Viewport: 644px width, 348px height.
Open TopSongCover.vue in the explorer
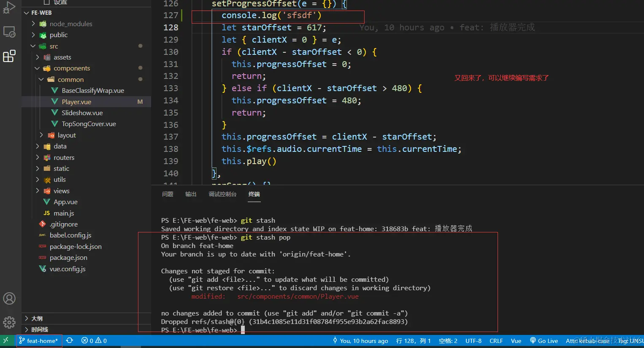click(89, 124)
